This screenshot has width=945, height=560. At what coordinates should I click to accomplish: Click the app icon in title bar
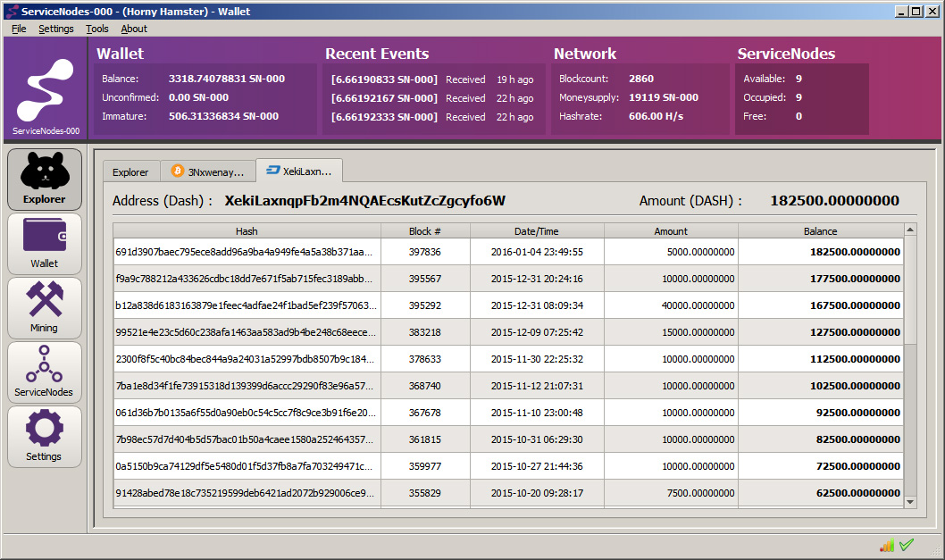12,12
